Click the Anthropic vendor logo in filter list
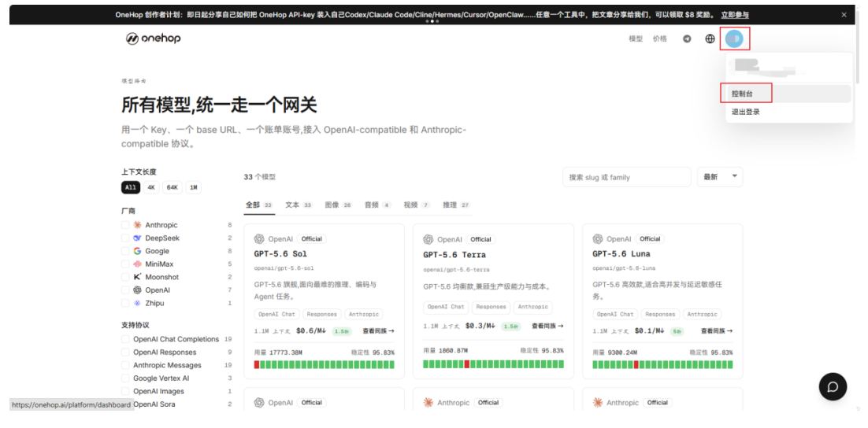This screenshot has height=428, width=868. pos(137,225)
